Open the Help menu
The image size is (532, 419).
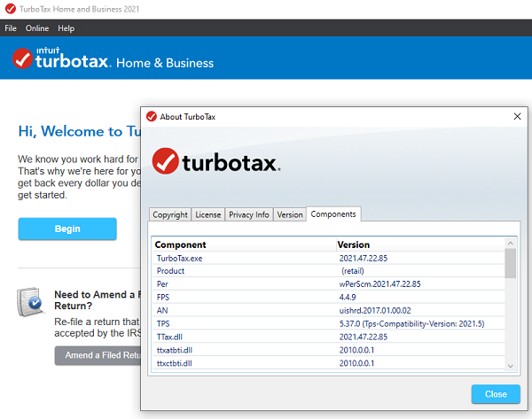[x=66, y=28]
